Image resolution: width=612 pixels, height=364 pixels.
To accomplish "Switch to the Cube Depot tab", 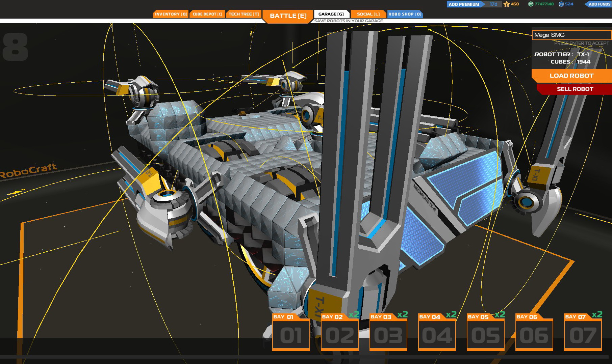I will (207, 14).
